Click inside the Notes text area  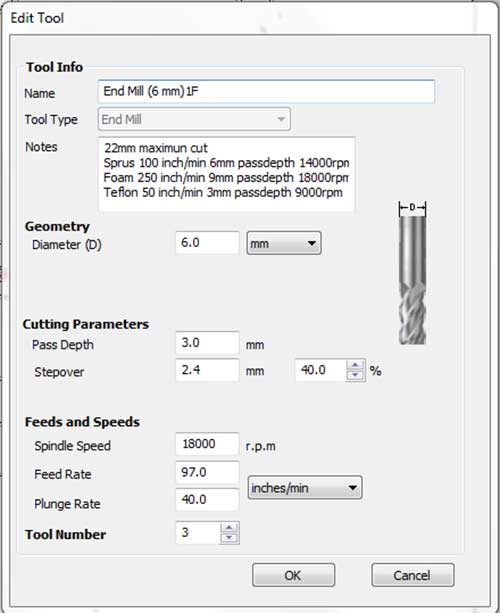point(226,174)
